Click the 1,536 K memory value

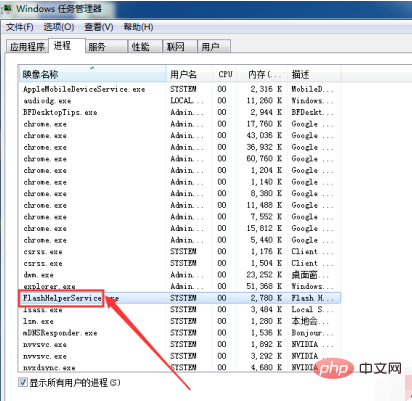click(x=266, y=333)
